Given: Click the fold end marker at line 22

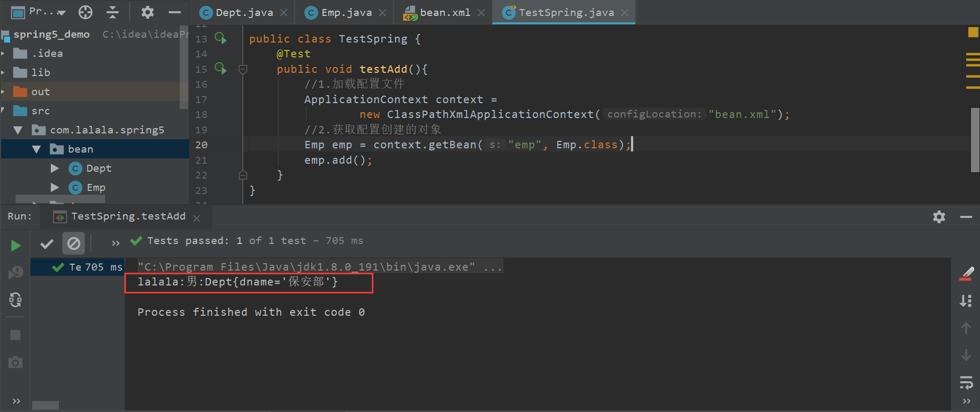Looking at the screenshot, I should click(243, 175).
